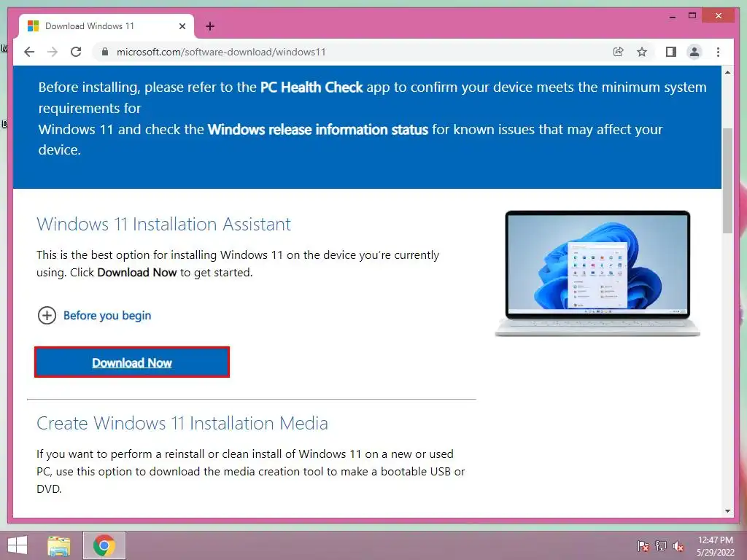
Task: Click the Windows 11 laptop image
Action: click(x=597, y=273)
